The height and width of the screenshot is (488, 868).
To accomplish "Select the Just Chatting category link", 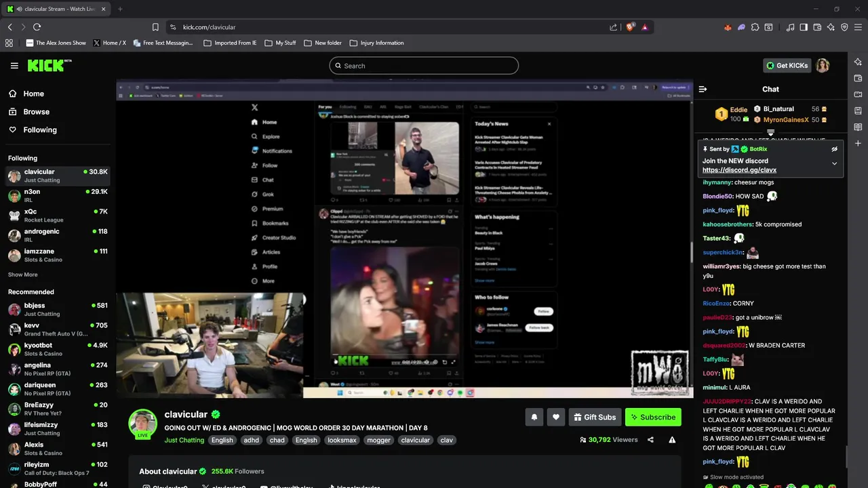I will click(184, 440).
